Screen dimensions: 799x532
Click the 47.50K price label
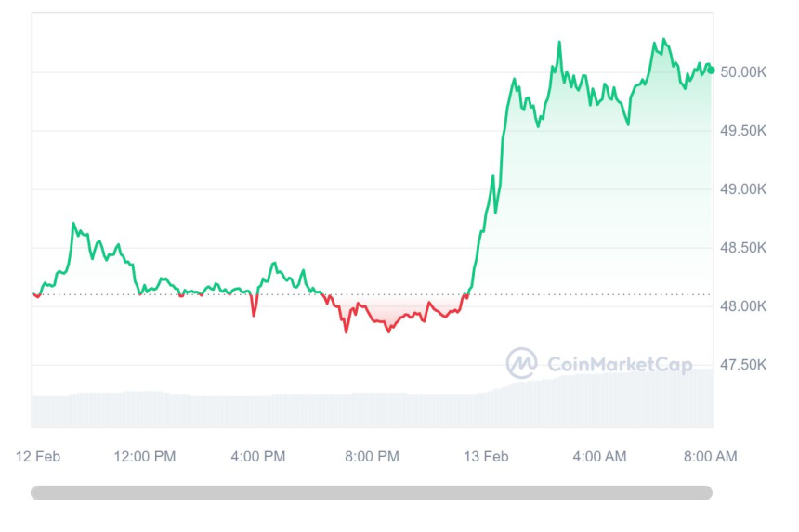point(743,365)
